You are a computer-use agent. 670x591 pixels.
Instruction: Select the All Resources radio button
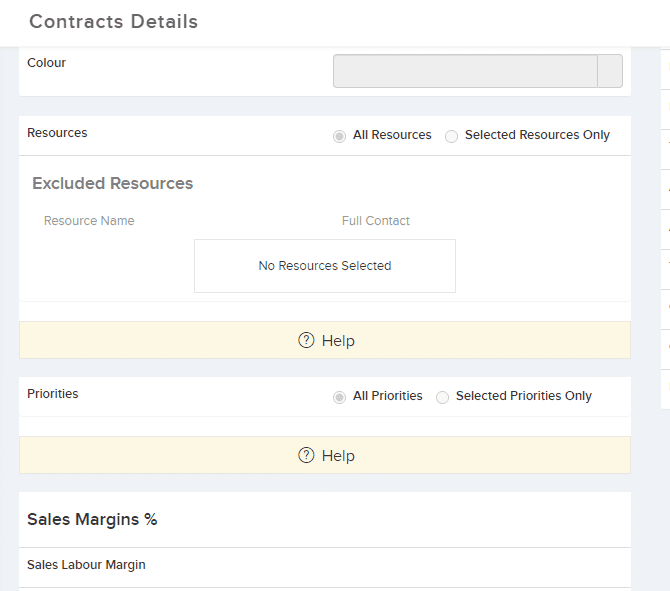(339, 136)
